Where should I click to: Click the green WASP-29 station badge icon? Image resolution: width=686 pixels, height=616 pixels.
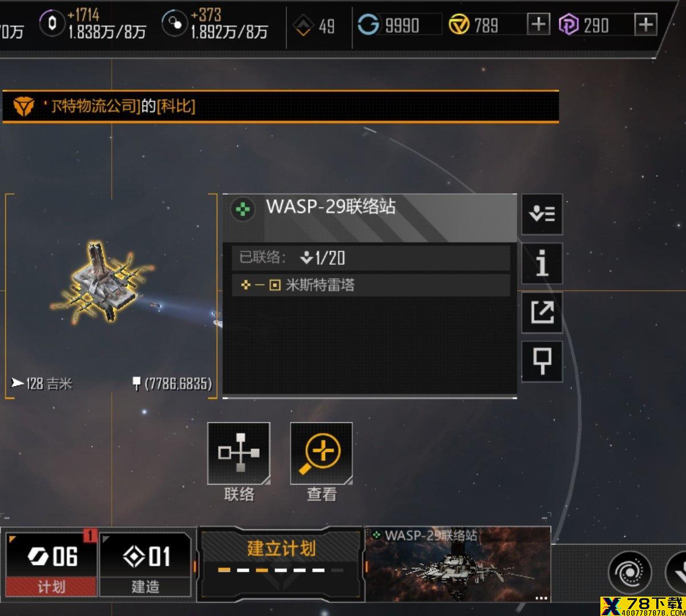tap(243, 210)
